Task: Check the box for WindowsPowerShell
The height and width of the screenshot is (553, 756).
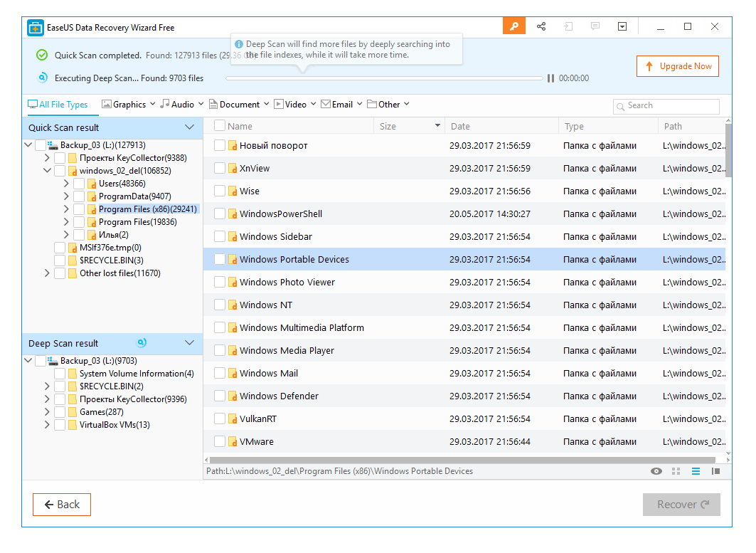Action: coord(219,214)
